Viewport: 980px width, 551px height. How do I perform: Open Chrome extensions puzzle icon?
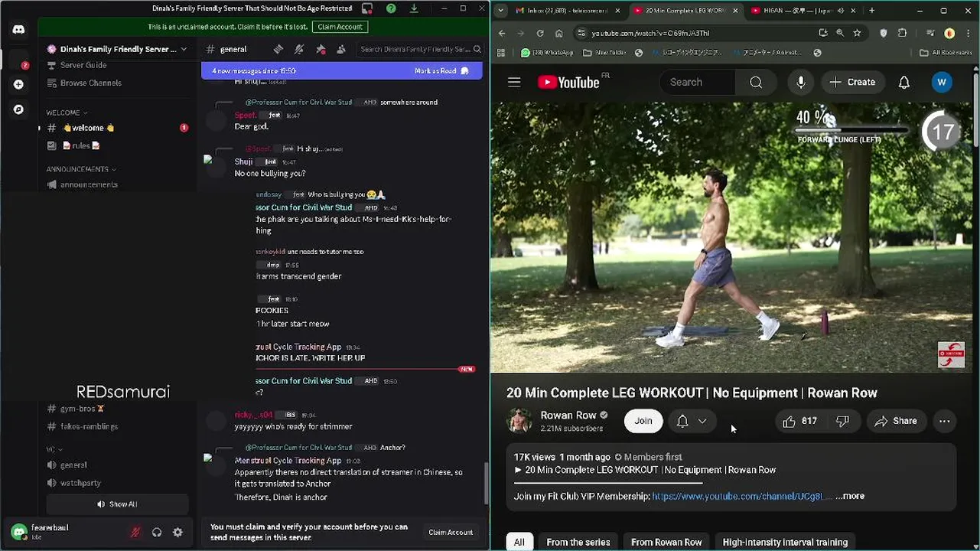903,33
